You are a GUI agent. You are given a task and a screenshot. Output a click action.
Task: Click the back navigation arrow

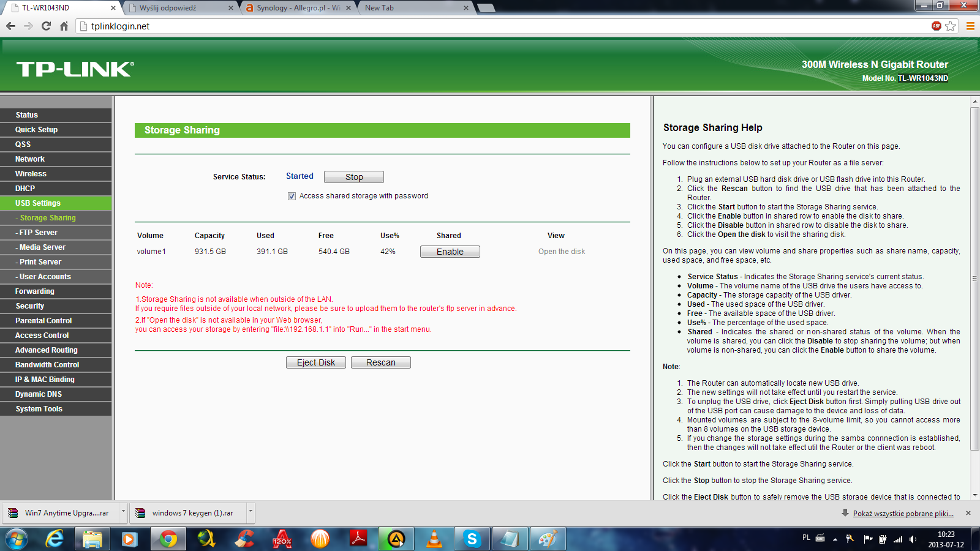[10, 26]
